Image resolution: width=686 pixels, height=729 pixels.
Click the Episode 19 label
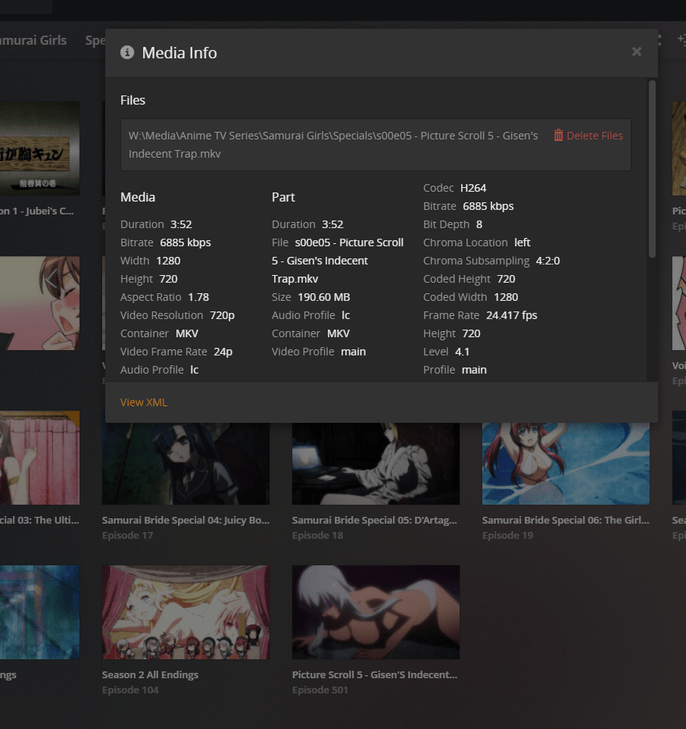pos(508,536)
